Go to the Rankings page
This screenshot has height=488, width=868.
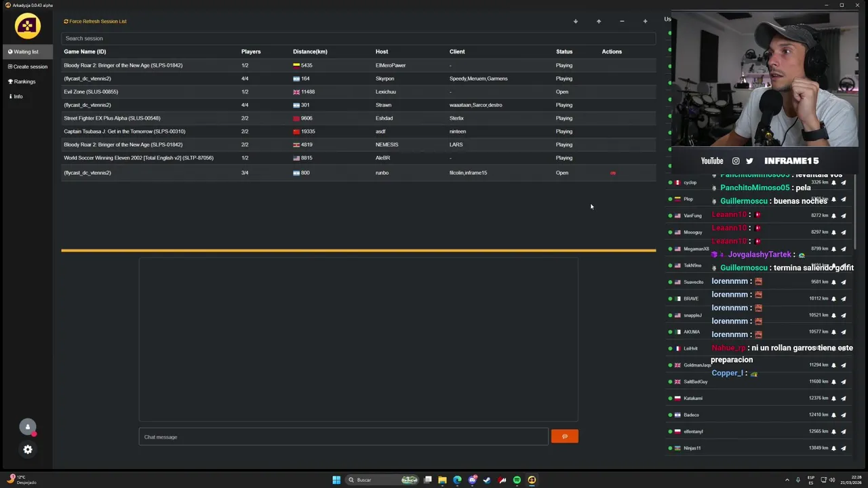coord(21,81)
